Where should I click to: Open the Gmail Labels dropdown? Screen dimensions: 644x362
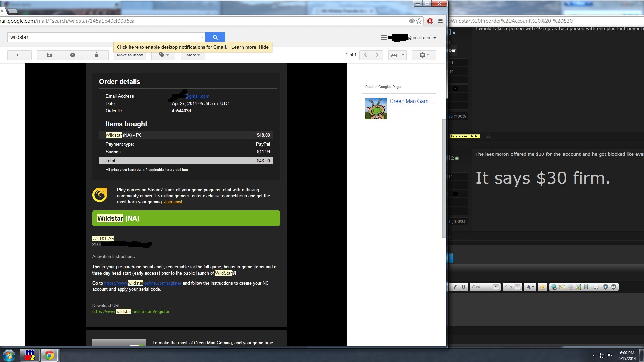coord(163,55)
